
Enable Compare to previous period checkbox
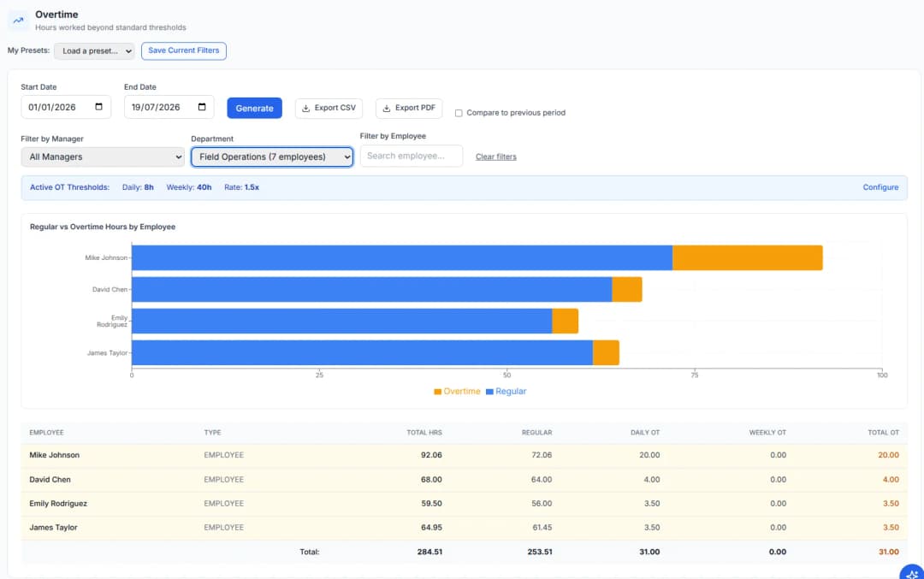(459, 113)
